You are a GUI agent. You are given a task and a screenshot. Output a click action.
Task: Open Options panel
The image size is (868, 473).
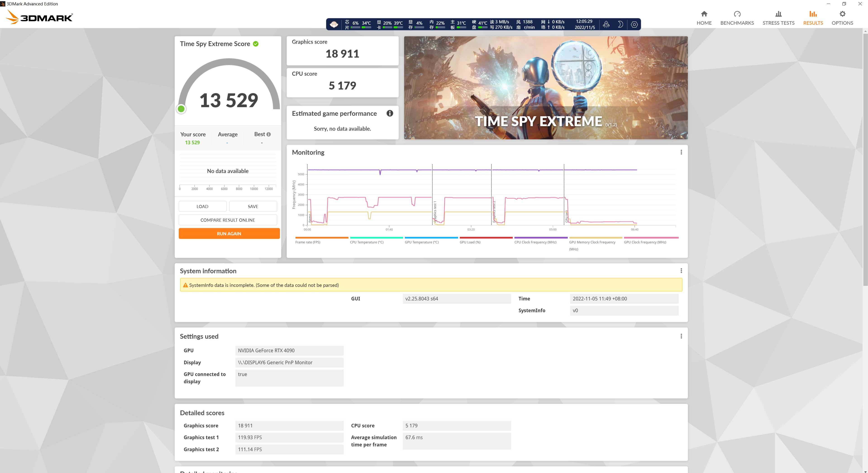click(x=841, y=17)
